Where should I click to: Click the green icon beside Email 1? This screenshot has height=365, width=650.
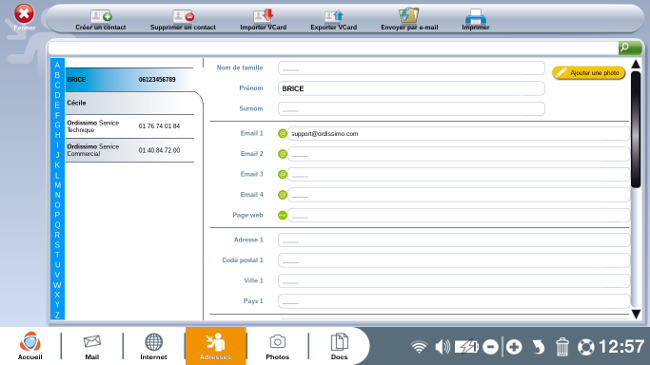[x=282, y=134]
